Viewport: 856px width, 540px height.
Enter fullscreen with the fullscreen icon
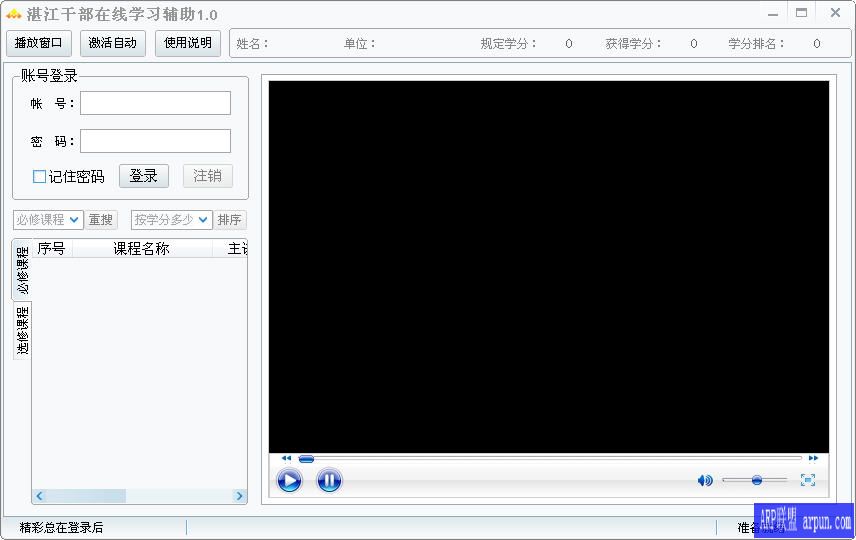pos(808,480)
